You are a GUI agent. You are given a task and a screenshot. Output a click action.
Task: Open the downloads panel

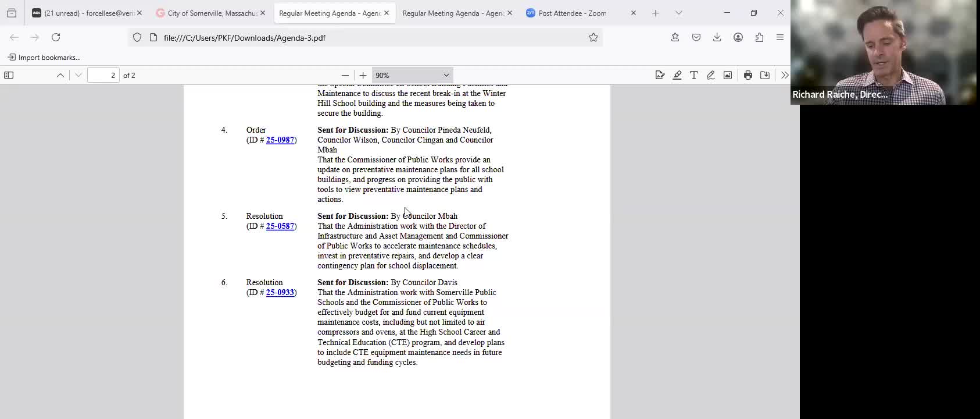pyautogui.click(x=717, y=37)
